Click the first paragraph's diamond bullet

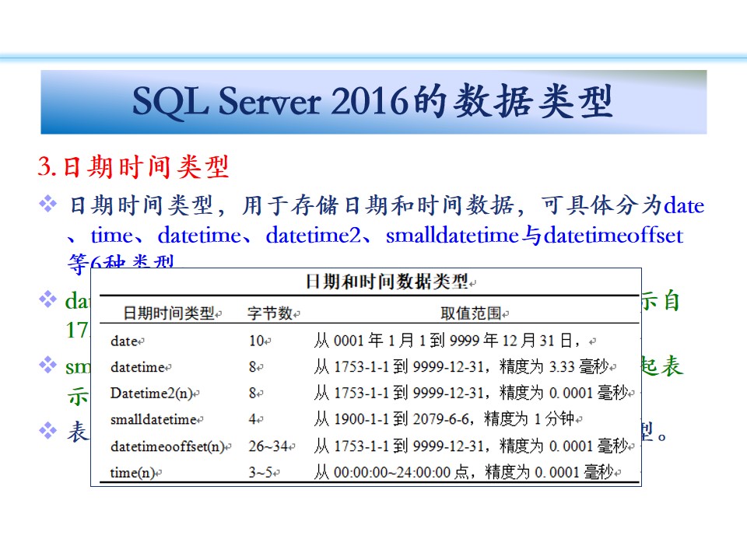point(47,205)
